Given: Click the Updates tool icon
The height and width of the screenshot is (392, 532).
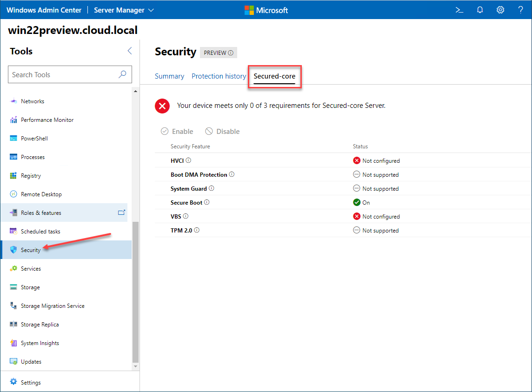Looking at the screenshot, I should click(13, 361).
